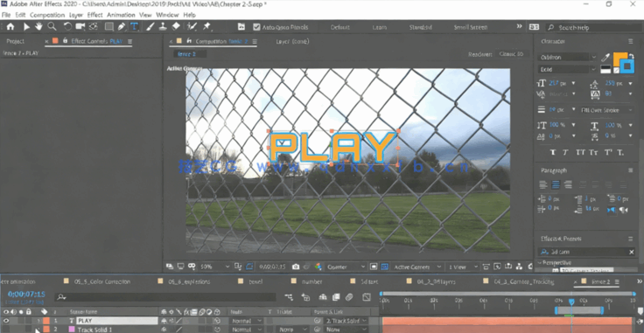Open the 1 View layout dropdown
644x333 pixels.
pyautogui.click(x=462, y=267)
